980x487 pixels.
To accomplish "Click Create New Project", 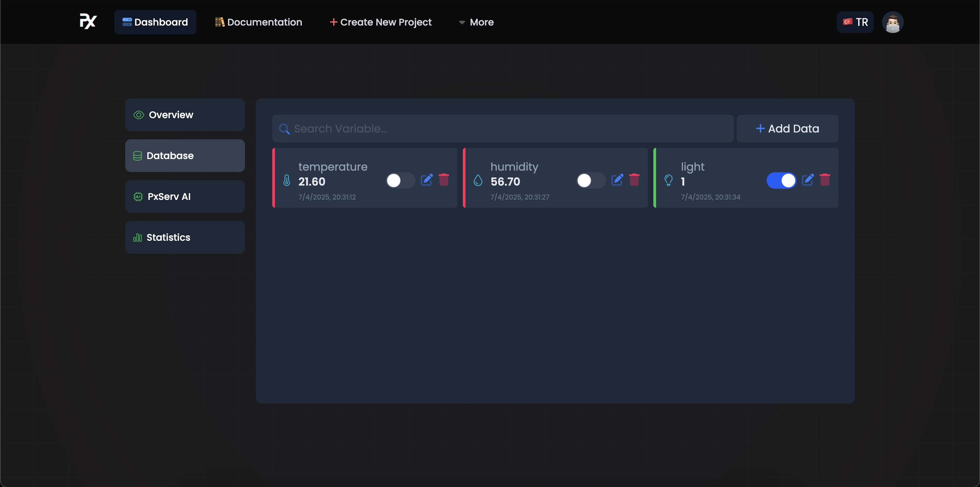I will (x=380, y=22).
